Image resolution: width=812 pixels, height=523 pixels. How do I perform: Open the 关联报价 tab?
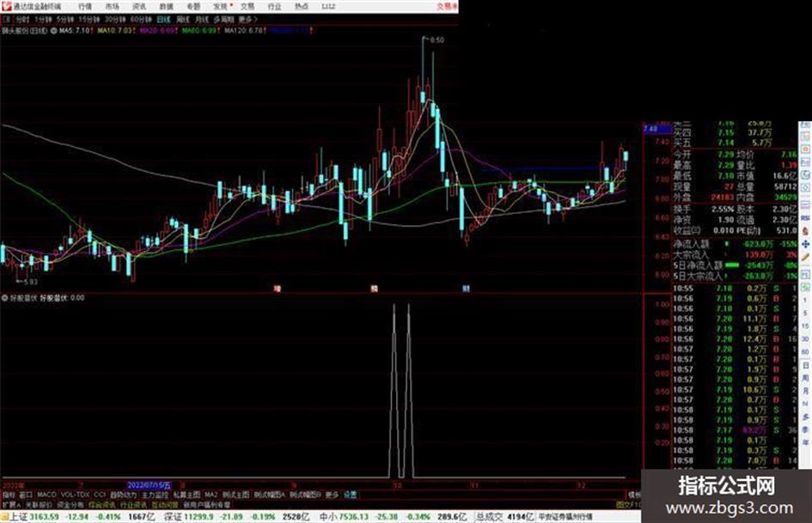pos(39,504)
